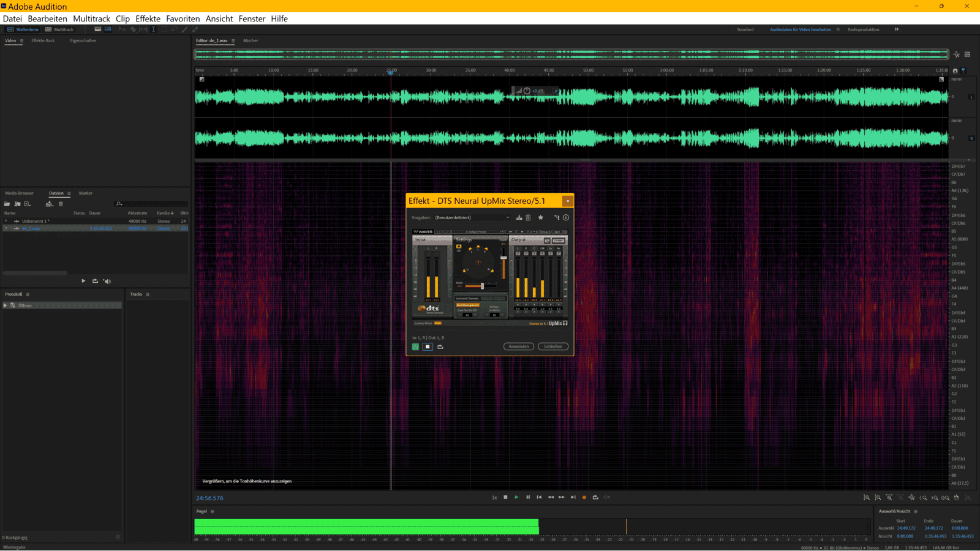
Task: Zoom in on amplitude
Action: 866,497
